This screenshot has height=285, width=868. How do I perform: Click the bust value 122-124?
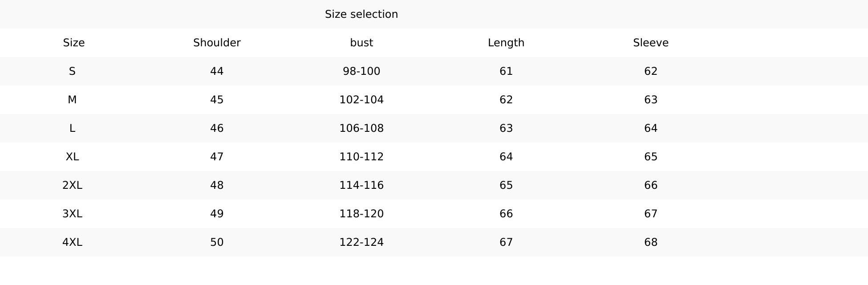[x=361, y=242]
